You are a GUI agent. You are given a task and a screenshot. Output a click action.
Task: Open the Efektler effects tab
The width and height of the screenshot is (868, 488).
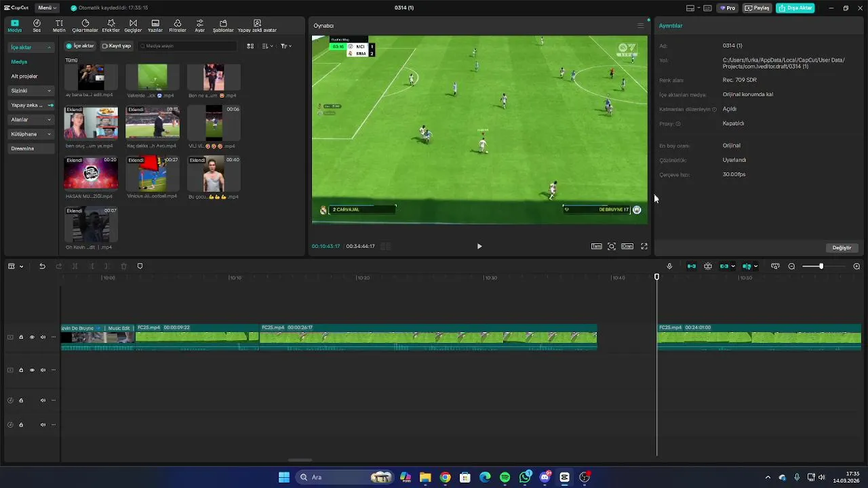pyautogui.click(x=111, y=26)
